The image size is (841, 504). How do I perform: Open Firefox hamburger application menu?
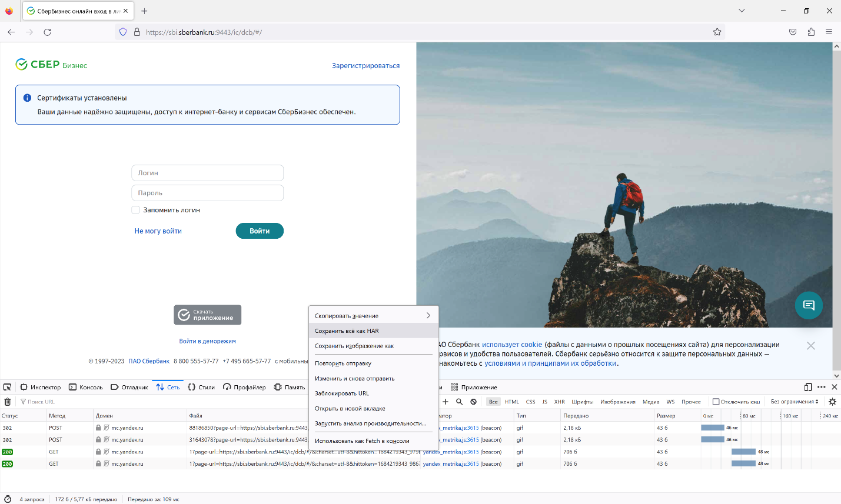click(829, 32)
